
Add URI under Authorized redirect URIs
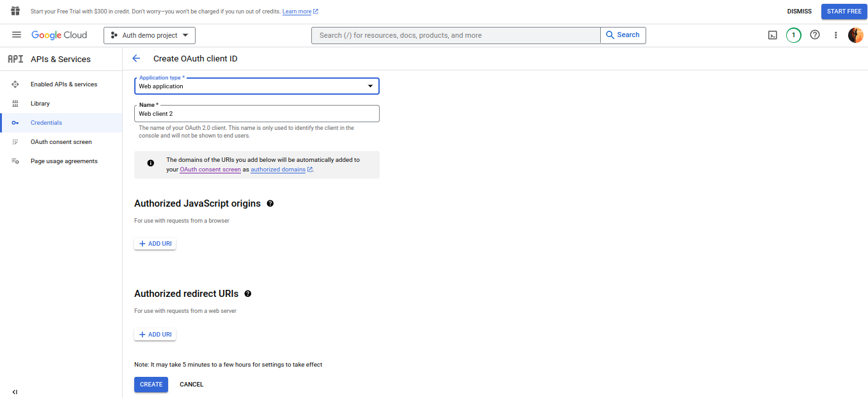(x=155, y=335)
